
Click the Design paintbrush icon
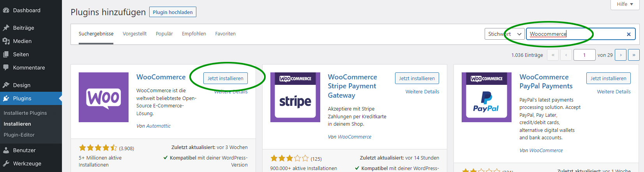coord(6,85)
